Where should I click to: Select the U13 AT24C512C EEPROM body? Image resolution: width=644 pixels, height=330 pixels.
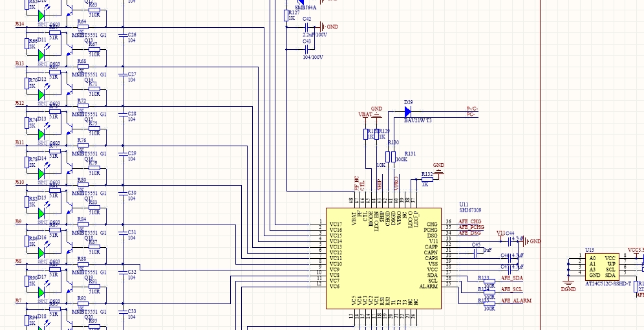coord(602,267)
